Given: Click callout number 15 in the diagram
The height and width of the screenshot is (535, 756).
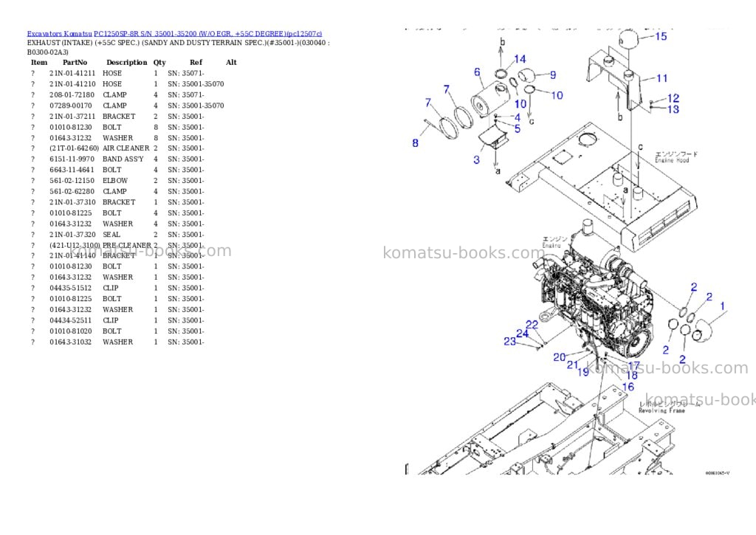Looking at the screenshot, I should coord(661,36).
